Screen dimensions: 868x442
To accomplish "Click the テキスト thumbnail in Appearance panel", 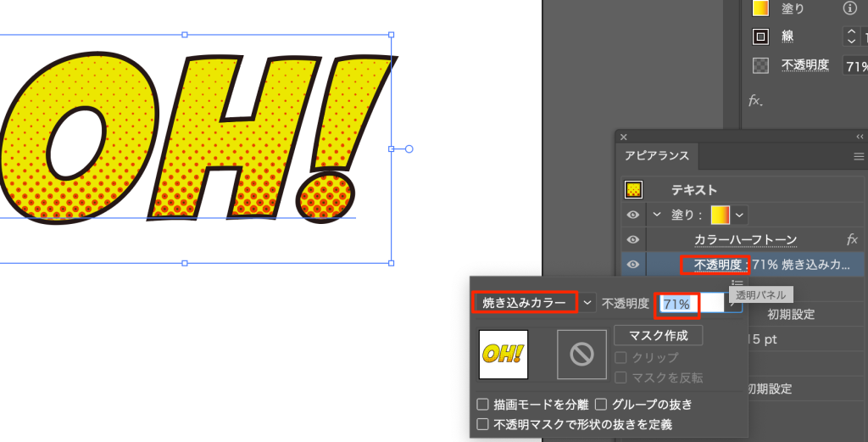I will [633, 190].
